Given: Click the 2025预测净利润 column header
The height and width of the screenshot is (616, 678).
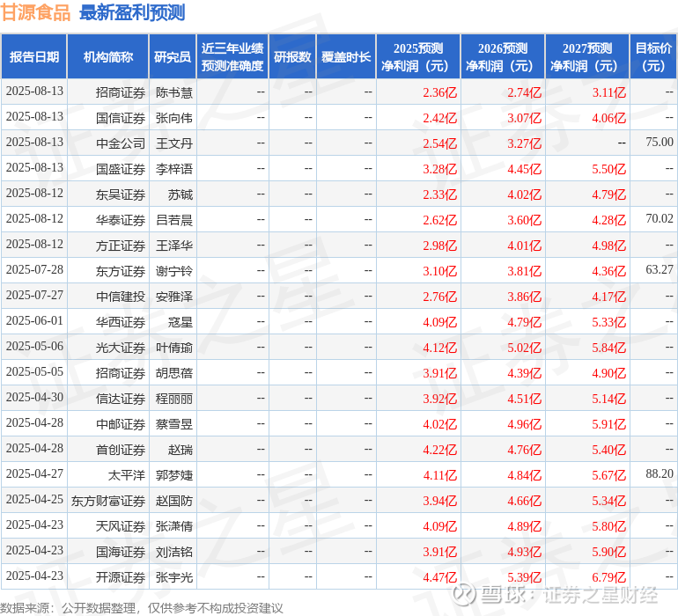Looking at the screenshot, I should coord(418,57).
